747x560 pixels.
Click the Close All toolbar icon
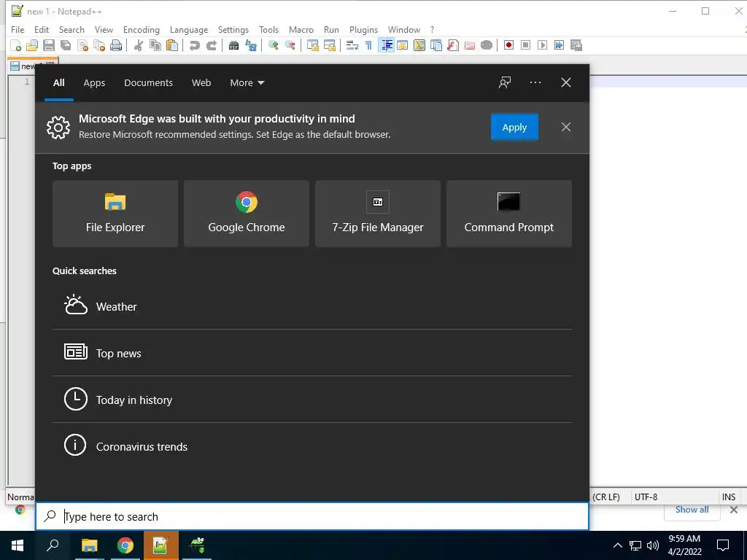tap(99, 45)
